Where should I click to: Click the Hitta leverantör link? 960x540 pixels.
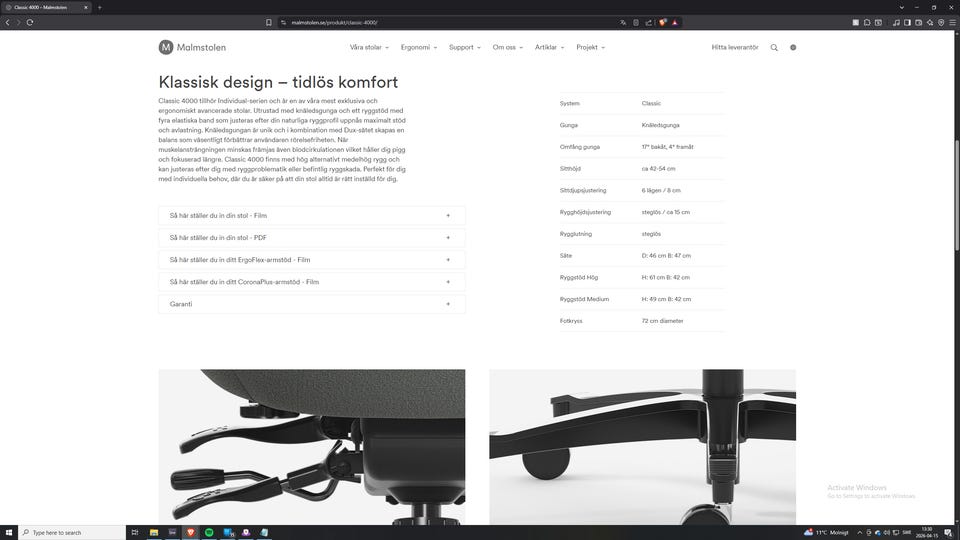pos(735,47)
